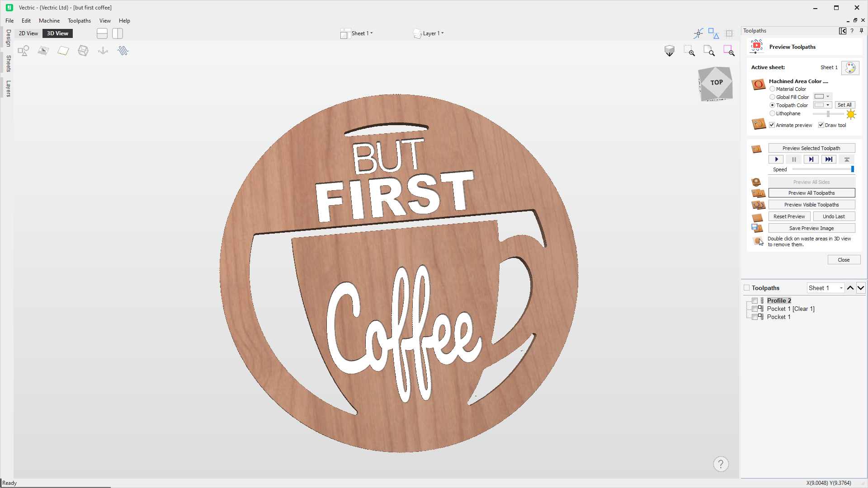Image resolution: width=868 pixels, height=488 pixels.
Task: Toggle the Profile 2 toolpath checkbox
Action: click(755, 300)
